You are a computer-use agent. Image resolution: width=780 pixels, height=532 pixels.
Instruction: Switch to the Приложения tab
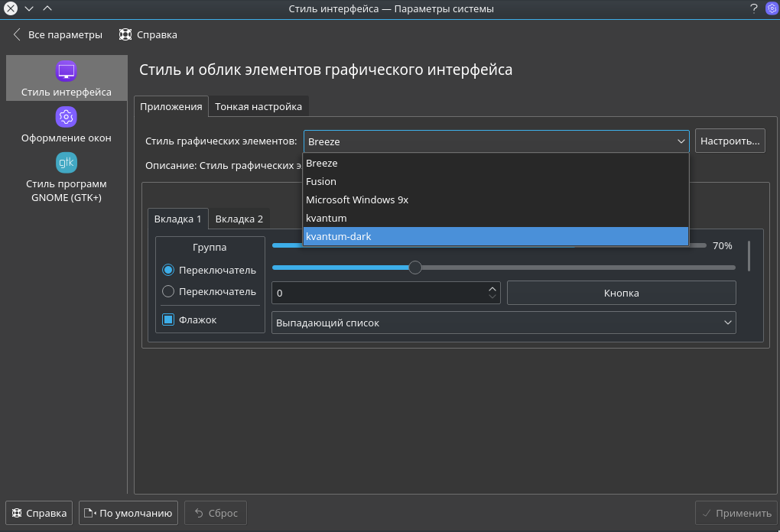171,106
